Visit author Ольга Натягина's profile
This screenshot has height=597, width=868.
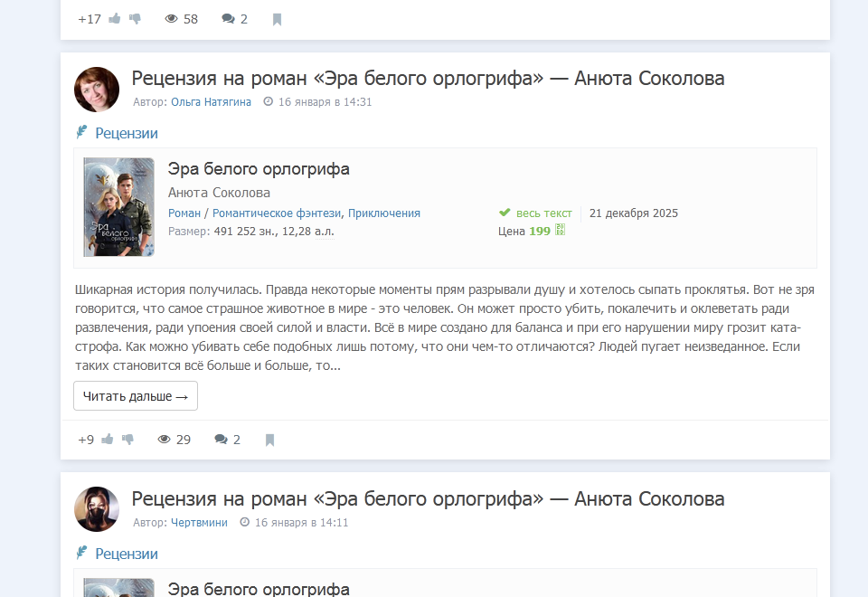coord(211,102)
